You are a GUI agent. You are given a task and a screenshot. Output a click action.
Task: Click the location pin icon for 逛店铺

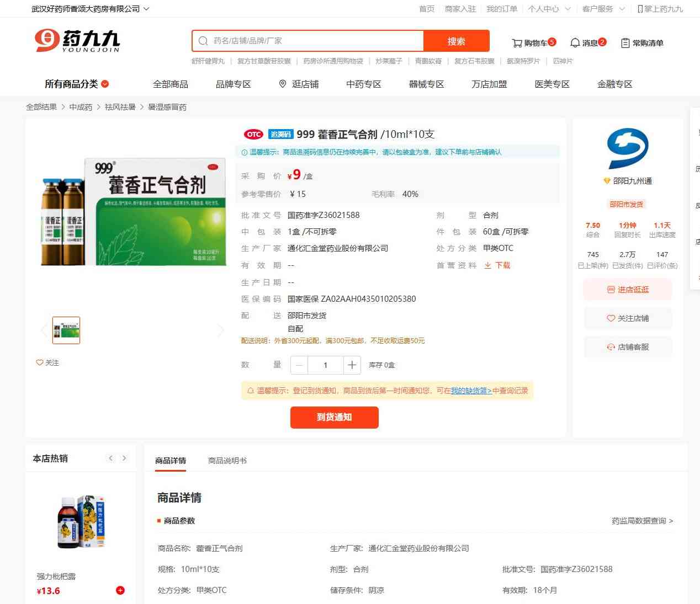pos(283,84)
